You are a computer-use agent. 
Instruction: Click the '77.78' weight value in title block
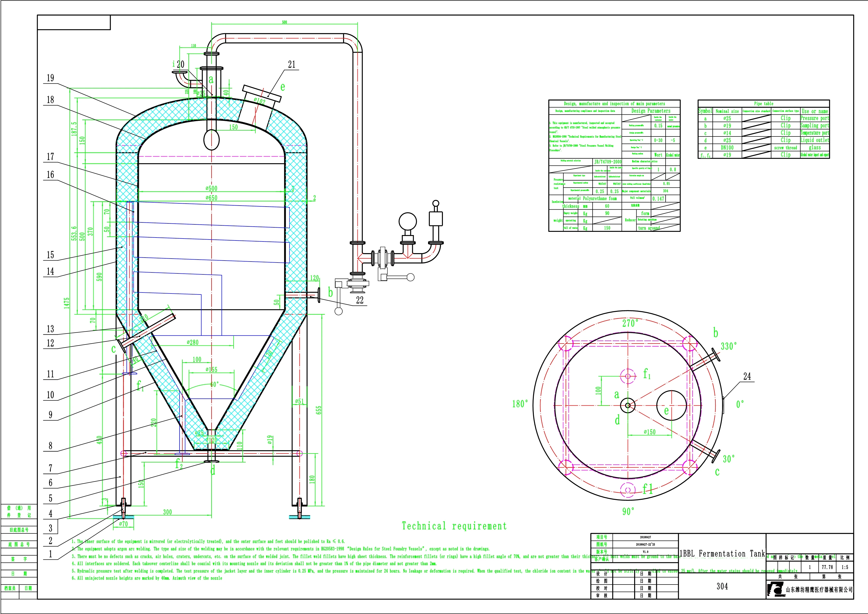click(827, 567)
